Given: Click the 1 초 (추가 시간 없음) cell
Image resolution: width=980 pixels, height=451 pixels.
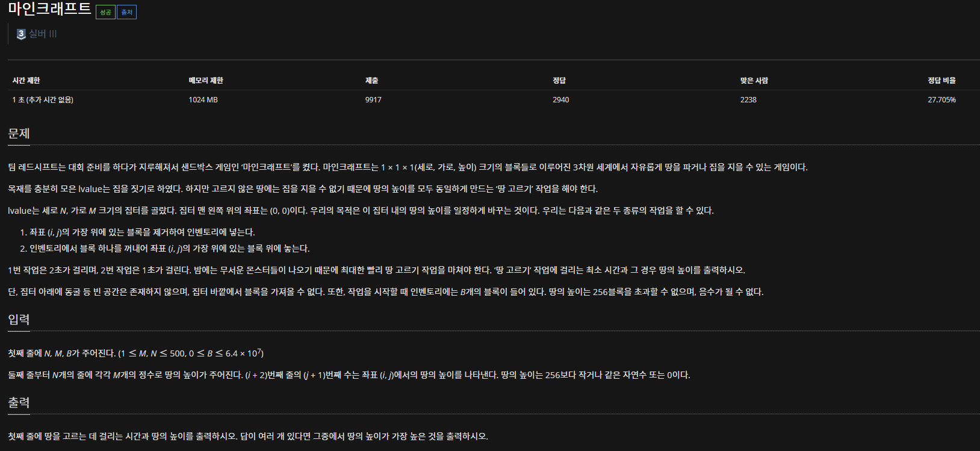Looking at the screenshot, I should [43, 100].
